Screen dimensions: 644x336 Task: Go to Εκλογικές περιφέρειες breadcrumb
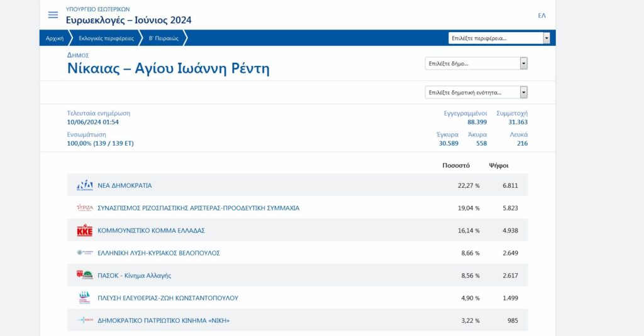pos(106,38)
